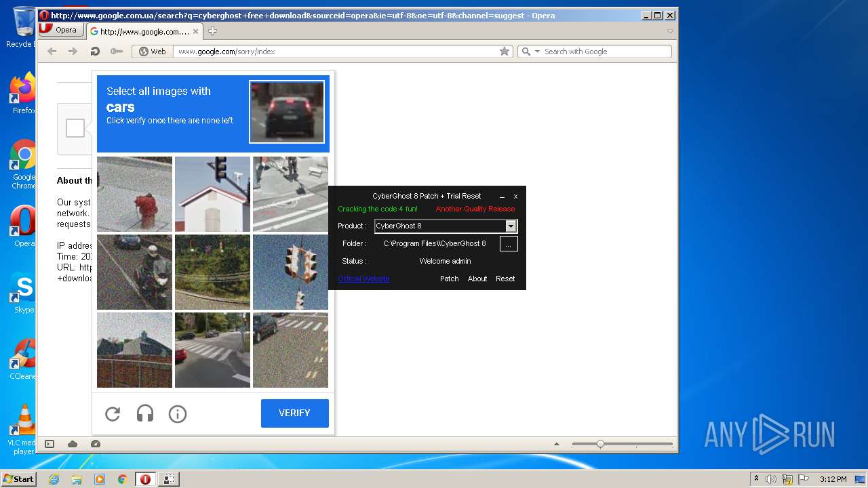868x488 pixels.
Task: Click the Show desktop button in the tray
Action: pyautogui.click(x=861, y=479)
